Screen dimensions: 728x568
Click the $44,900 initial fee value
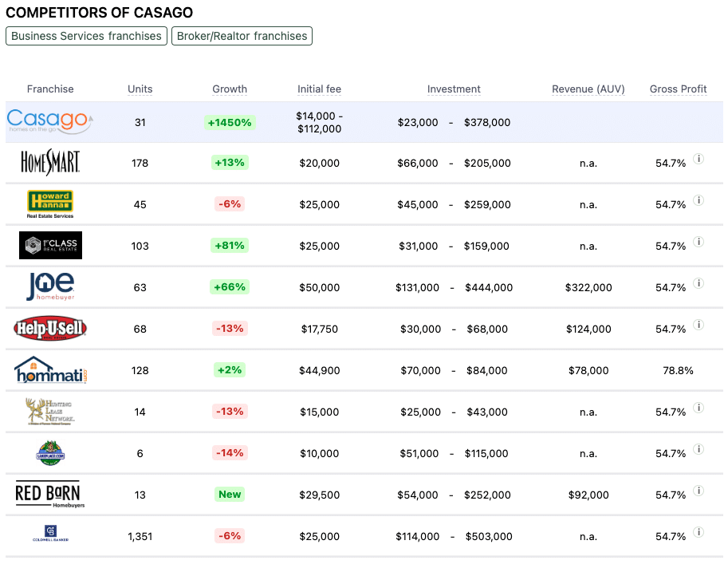319,370
